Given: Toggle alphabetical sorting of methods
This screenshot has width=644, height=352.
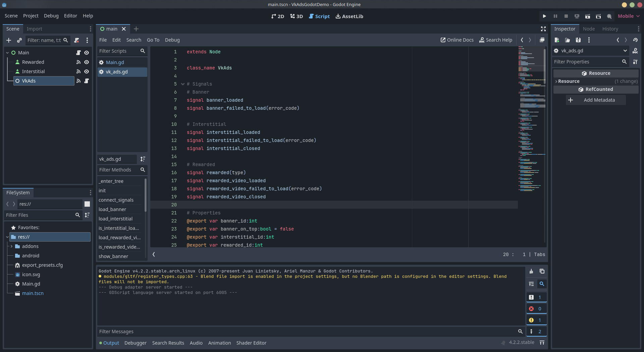Looking at the screenshot, I should point(143,159).
